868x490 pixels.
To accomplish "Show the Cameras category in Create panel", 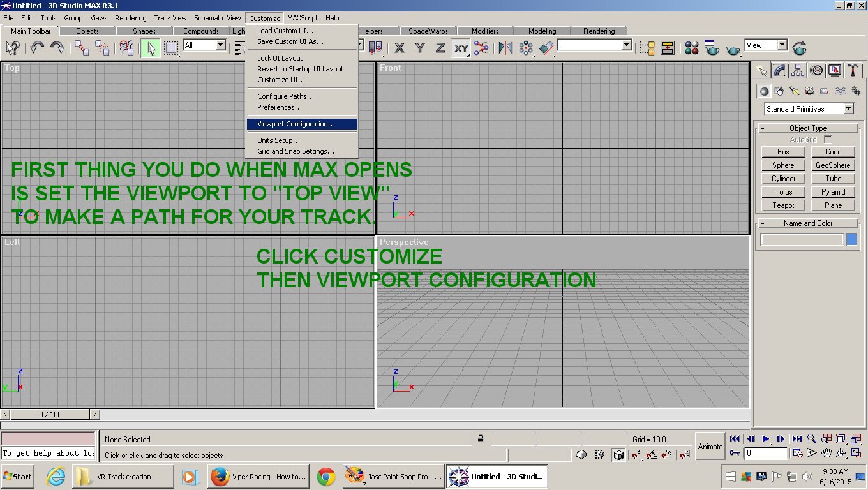I will (x=810, y=91).
